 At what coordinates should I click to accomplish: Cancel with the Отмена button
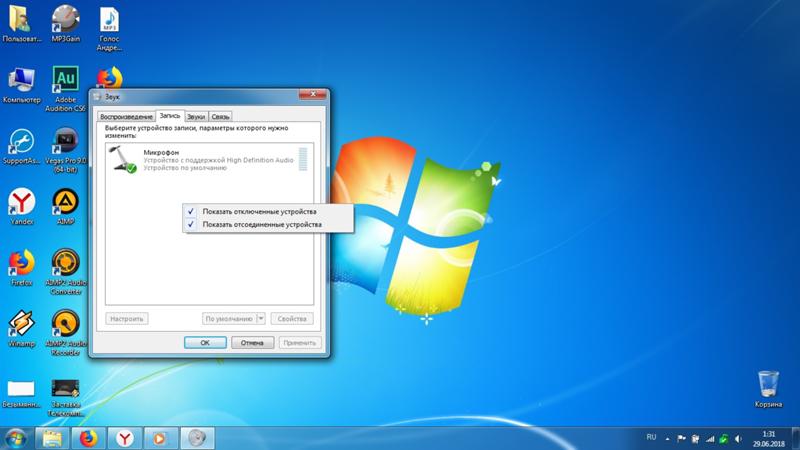(x=253, y=343)
